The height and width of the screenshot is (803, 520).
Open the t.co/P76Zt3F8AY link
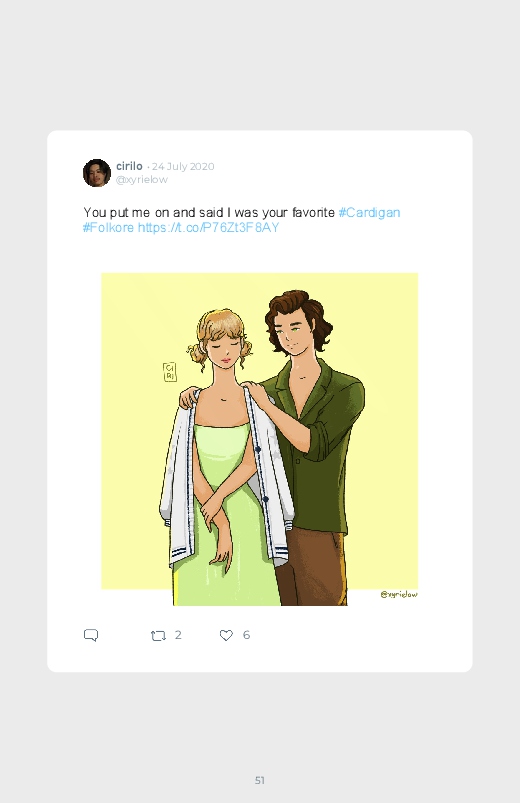coord(209,227)
